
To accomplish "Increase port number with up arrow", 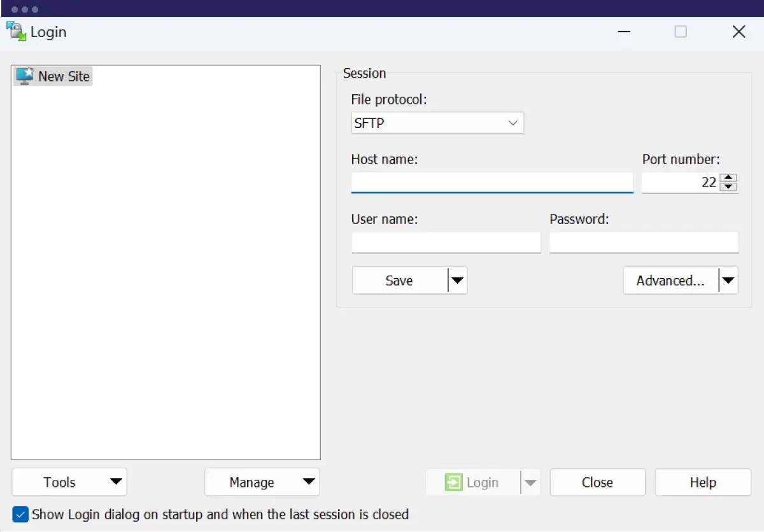I will click(x=730, y=178).
